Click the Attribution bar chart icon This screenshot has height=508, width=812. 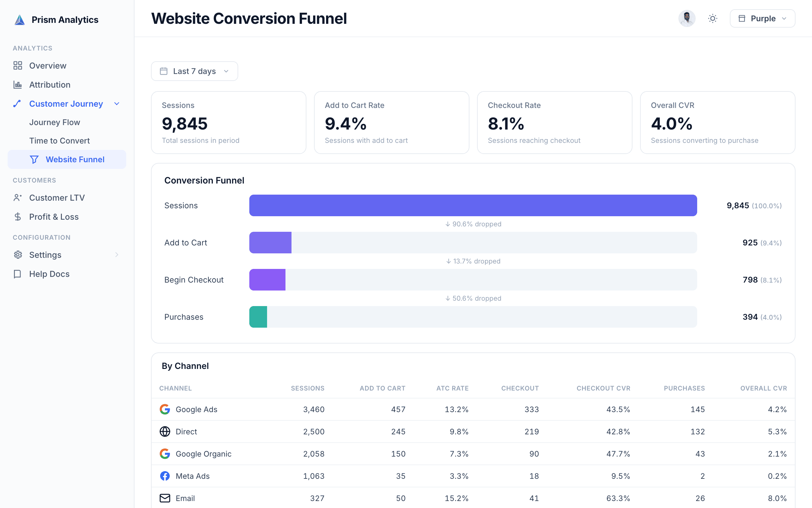click(x=18, y=85)
